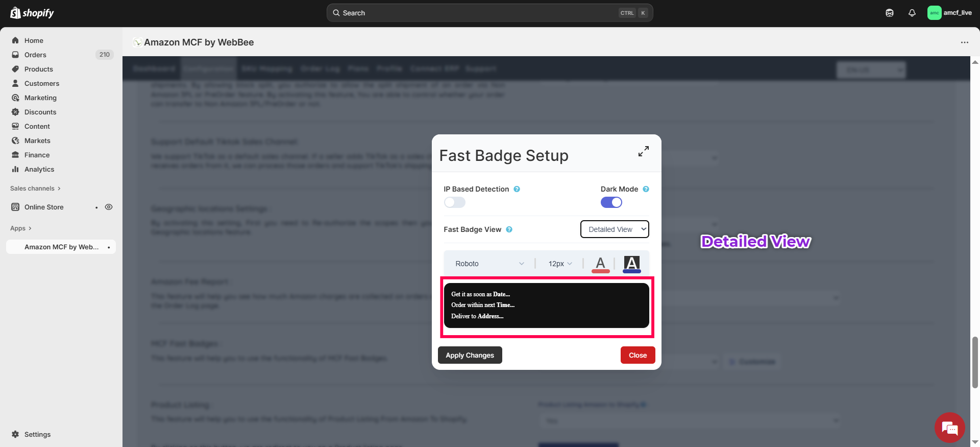Click the IP Based Detection help icon
The width and height of the screenshot is (980, 447).
click(517, 189)
